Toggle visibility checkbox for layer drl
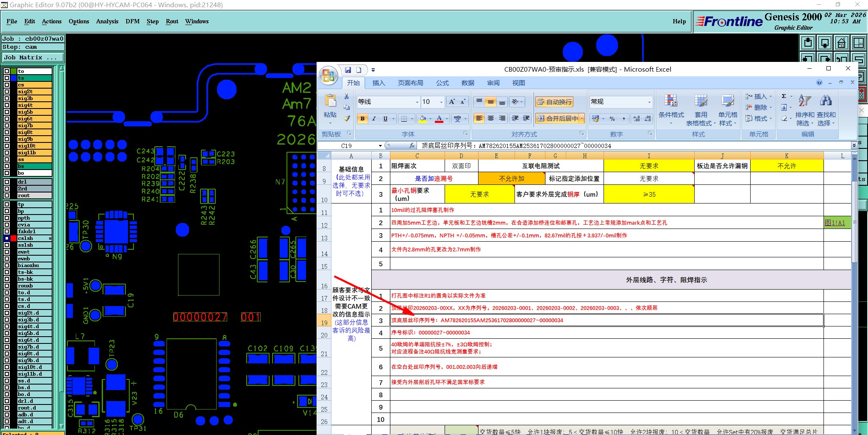The image size is (868, 435). 7,182
